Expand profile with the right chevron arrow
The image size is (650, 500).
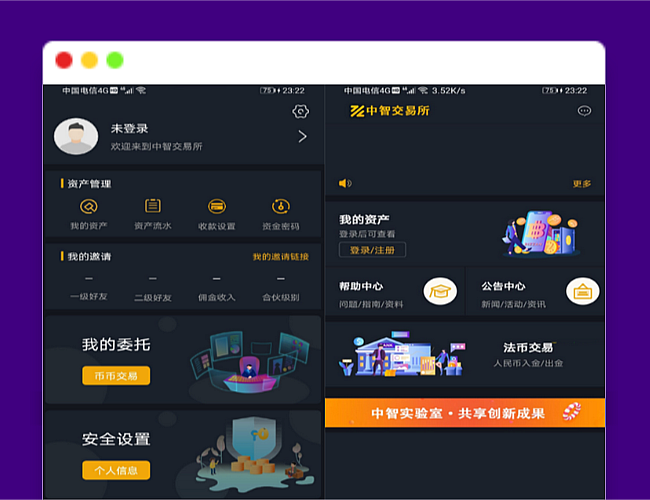[x=303, y=136]
